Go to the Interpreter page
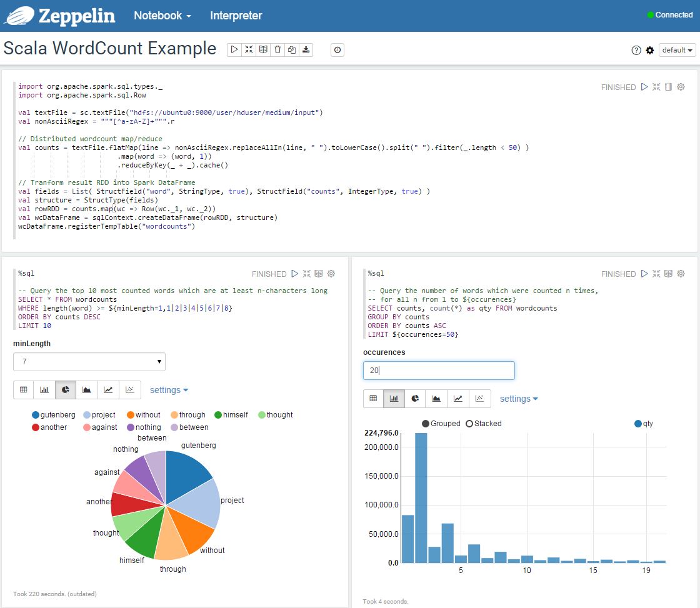The image size is (700, 608). [236, 16]
